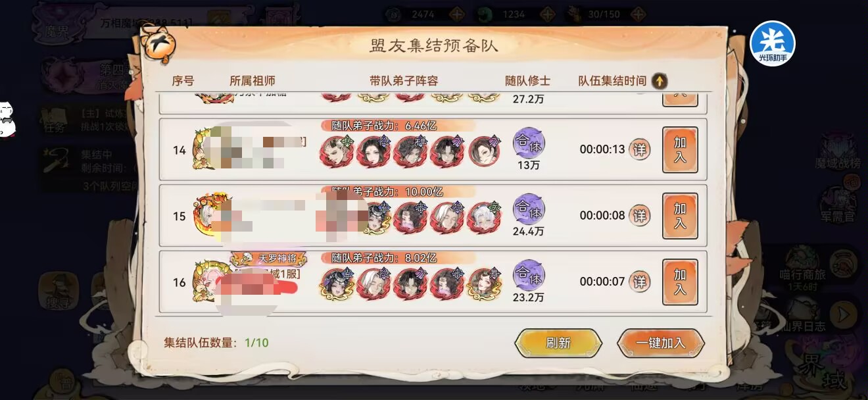
Task: Tap the 合体 cultivator badge in row 16
Action: point(529,274)
